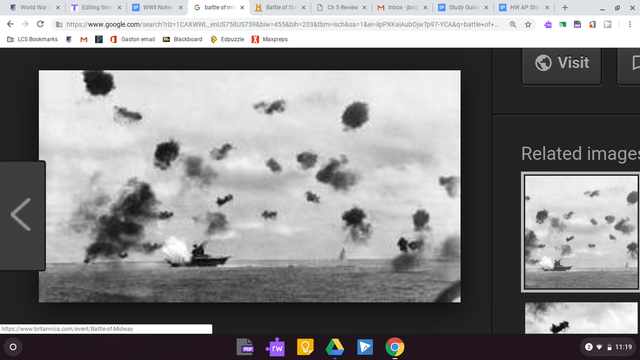Viewport: 640px width, 360px height.
Task: Open the system tray showing 11:19
Action: click(x=608, y=347)
